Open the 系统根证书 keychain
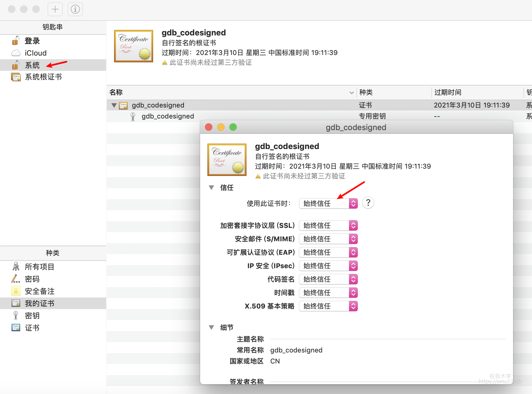532x394 pixels. tap(43, 77)
